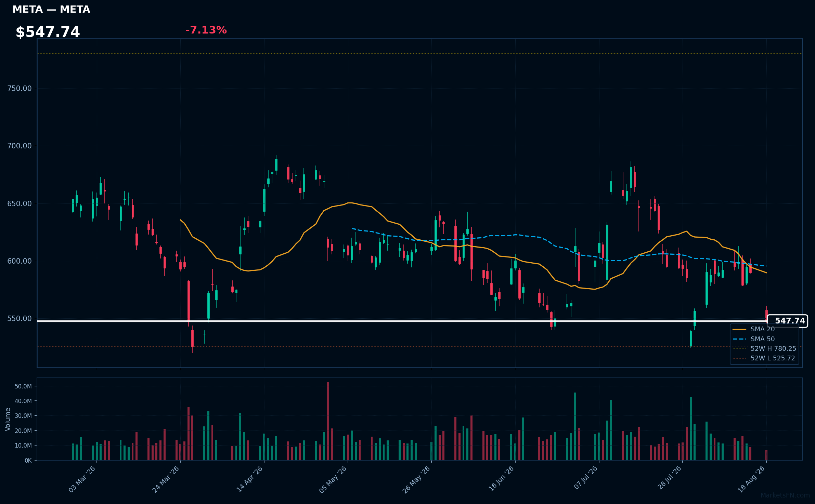Click the tallest red volume bar above 50M
815x504 pixels.
(x=328, y=421)
